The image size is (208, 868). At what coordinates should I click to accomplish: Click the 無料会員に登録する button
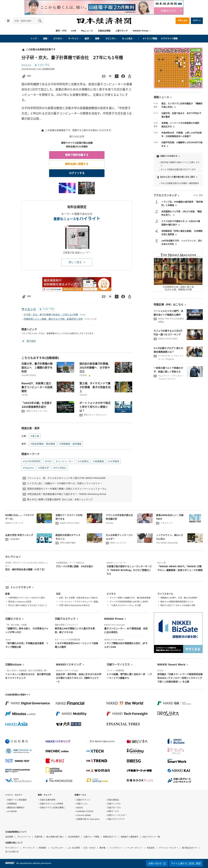click(77, 164)
